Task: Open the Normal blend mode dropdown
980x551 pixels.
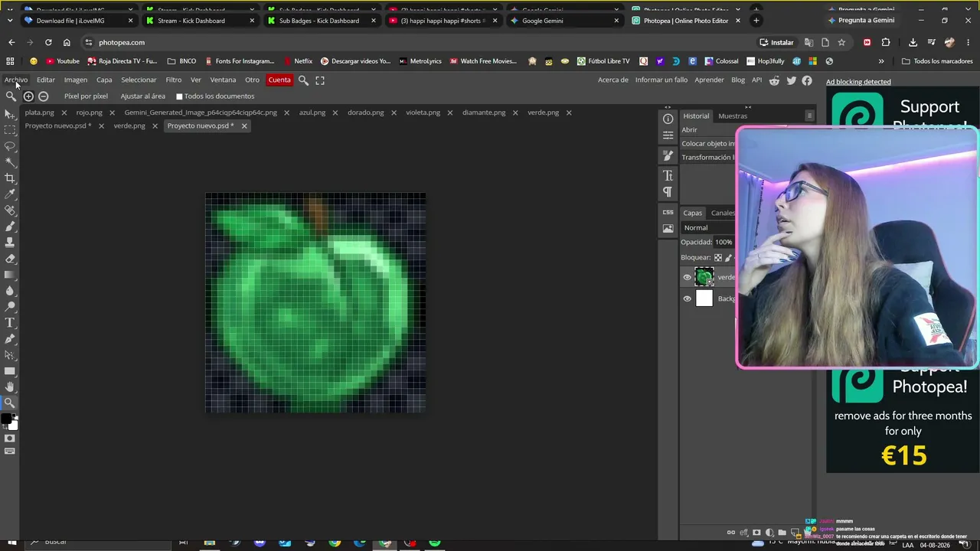Action: pos(708,227)
